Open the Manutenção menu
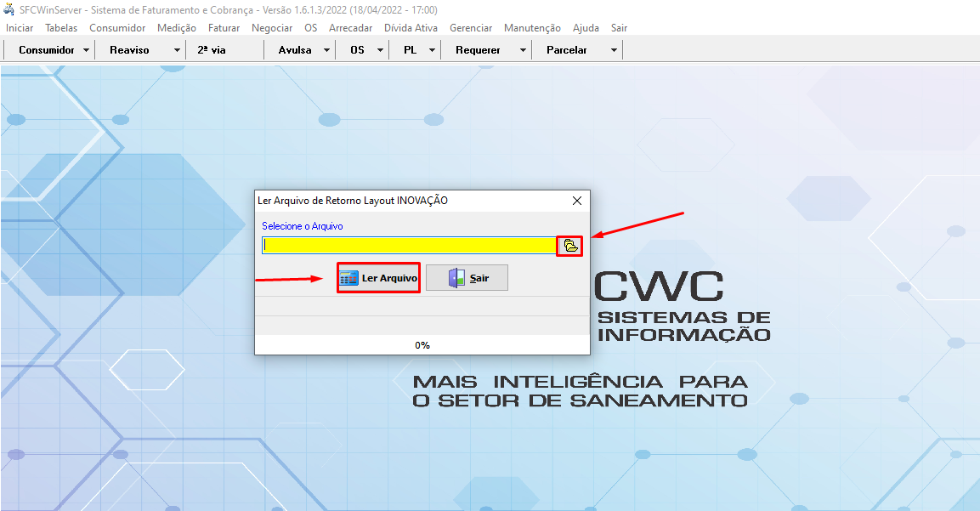The height and width of the screenshot is (511, 980). click(532, 28)
